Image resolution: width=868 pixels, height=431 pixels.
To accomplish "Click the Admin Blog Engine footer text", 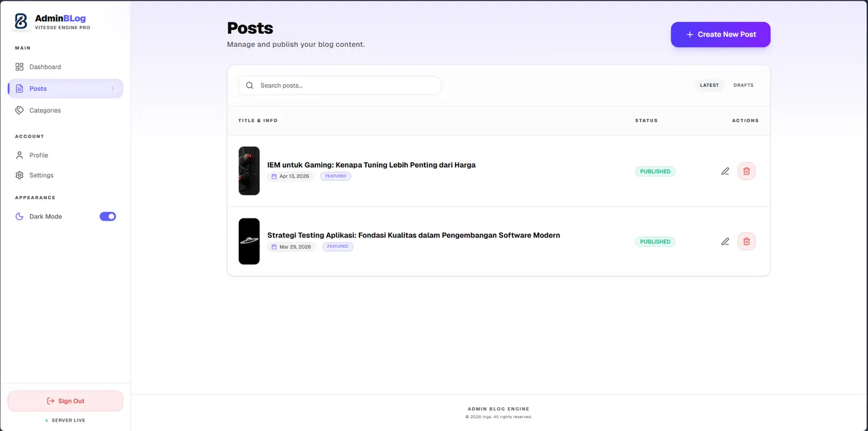I will pos(498,409).
